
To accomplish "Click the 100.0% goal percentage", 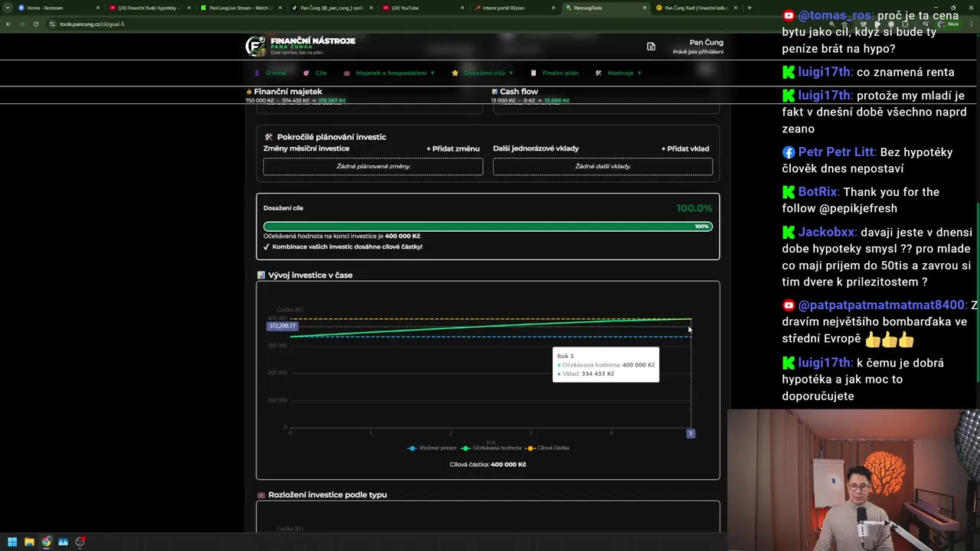I will pos(694,208).
